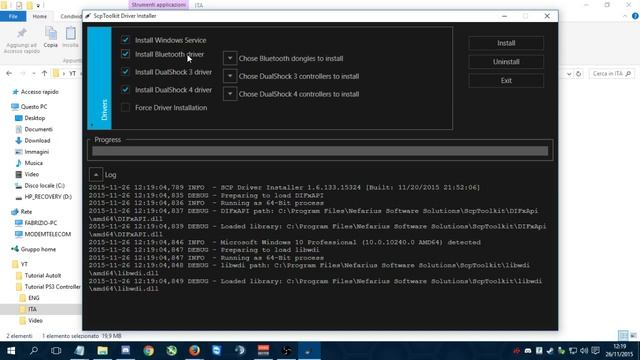Open Xbox app from taskbar
640x360 pixels.
click(x=171, y=351)
